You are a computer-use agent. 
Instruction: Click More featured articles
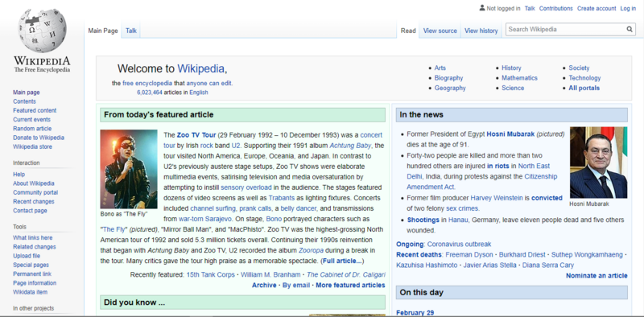point(350,285)
